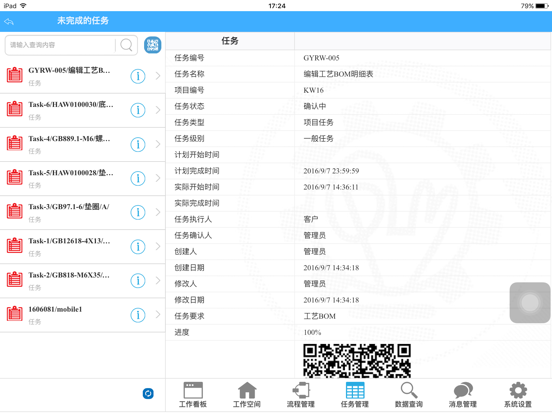The width and height of the screenshot is (552, 414).
Task: Select task title Task-4/GB889.1-M6
Action: click(69, 139)
